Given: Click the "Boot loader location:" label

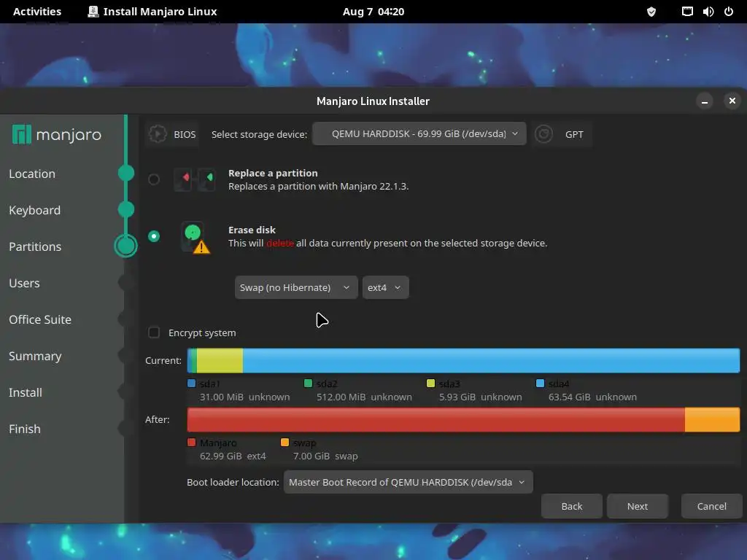Looking at the screenshot, I should click(x=233, y=483).
